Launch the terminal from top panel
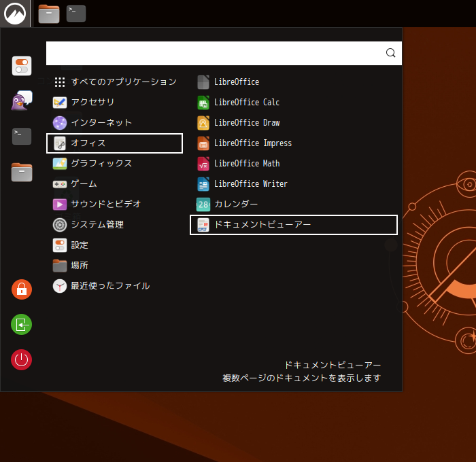Image resolution: width=476 pixels, height=462 pixels. (76, 14)
